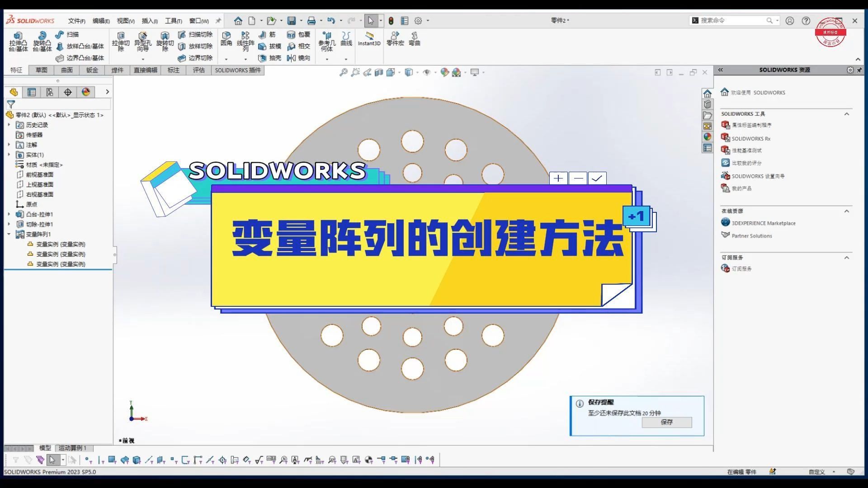Select the Intersect (相交) tool
This screenshot has height=488, width=868.
pos(298,46)
